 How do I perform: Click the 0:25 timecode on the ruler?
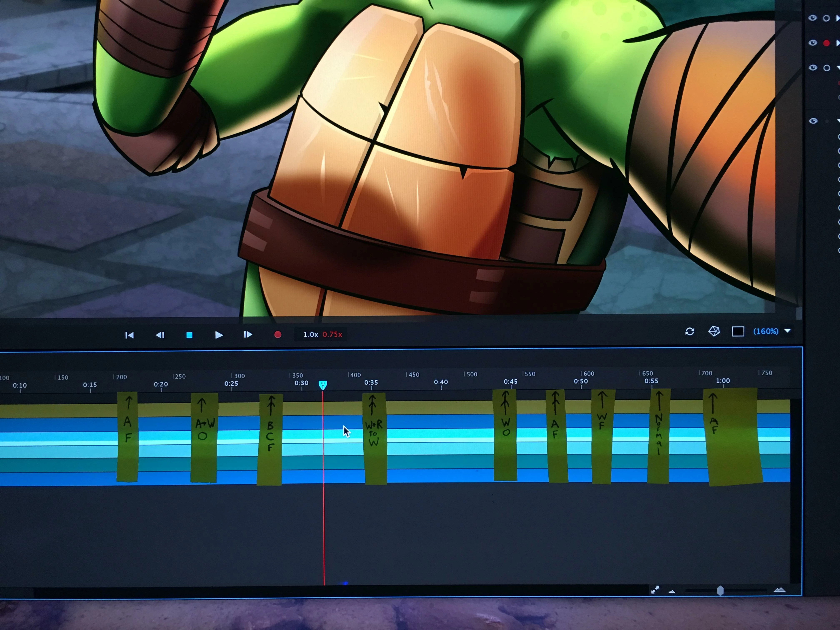231,384
